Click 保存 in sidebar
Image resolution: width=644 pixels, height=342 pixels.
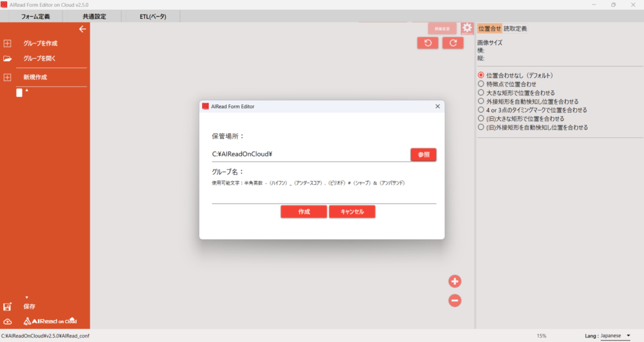click(29, 307)
